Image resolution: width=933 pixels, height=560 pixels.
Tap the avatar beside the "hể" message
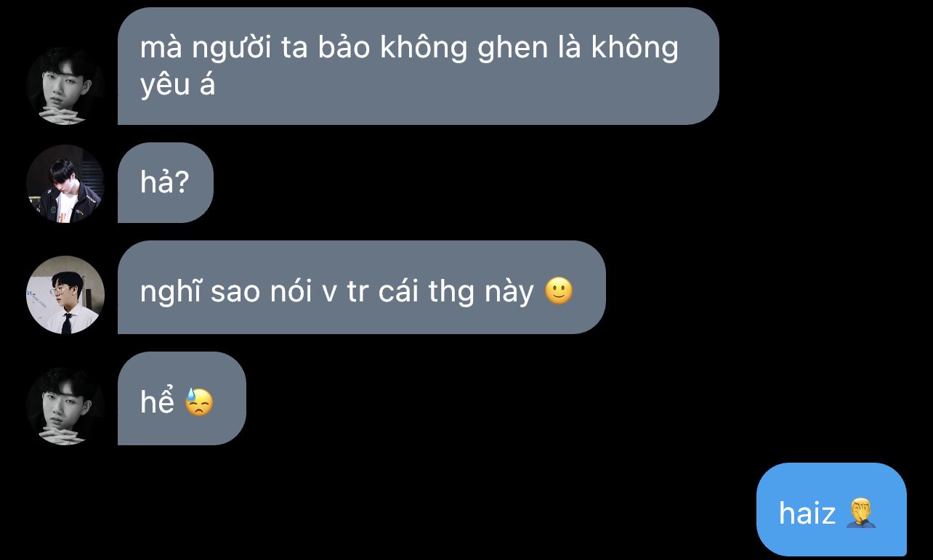click(x=65, y=406)
